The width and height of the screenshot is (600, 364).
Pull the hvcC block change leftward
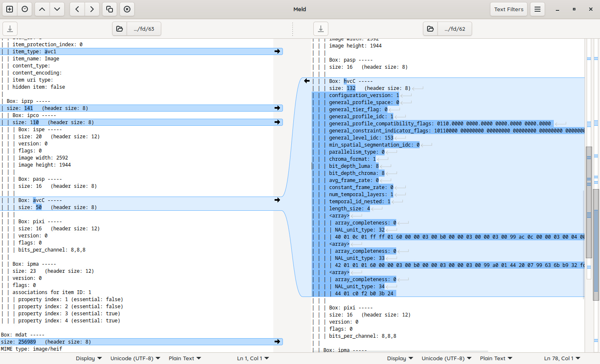point(307,81)
